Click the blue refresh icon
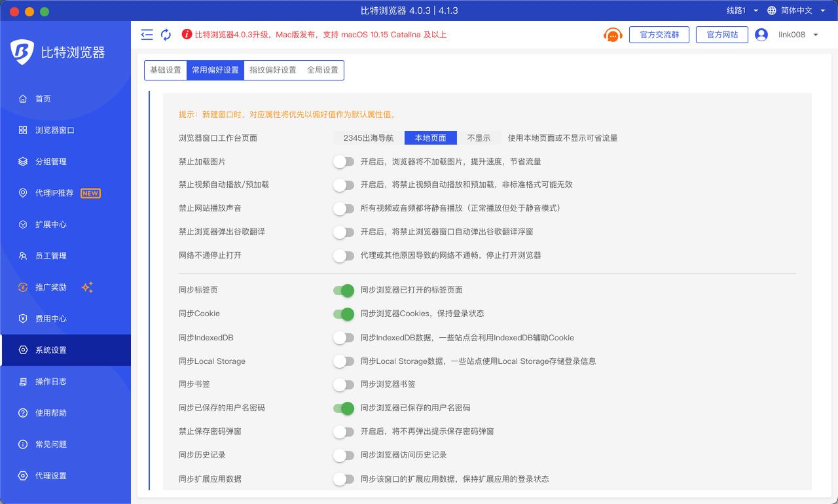The image size is (838, 504). tap(166, 35)
